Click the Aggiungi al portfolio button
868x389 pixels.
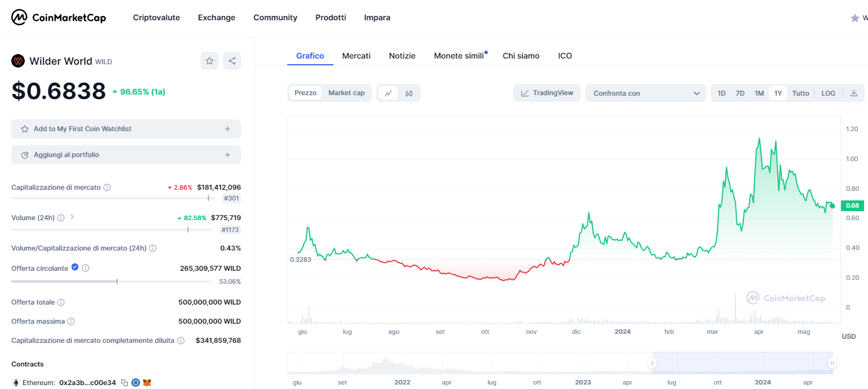pos(126,155)
